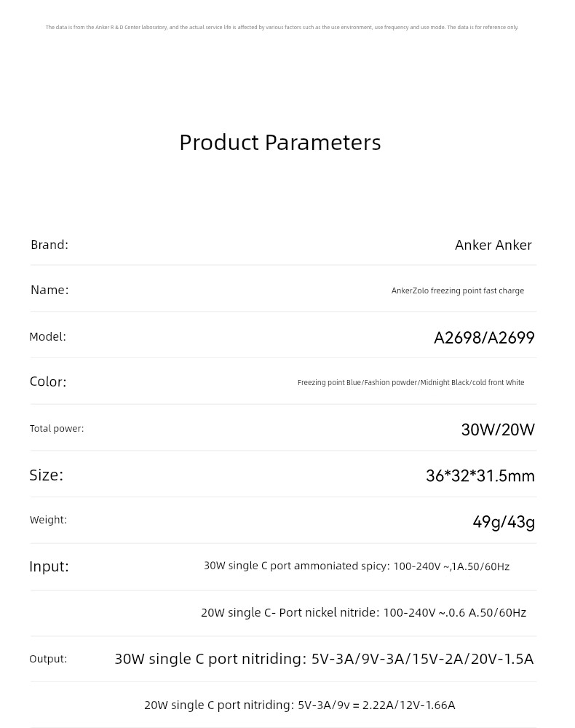This screenshot has height=728, width=575.
Task: Click the Color: label
Action: click(x=48, y=381)
